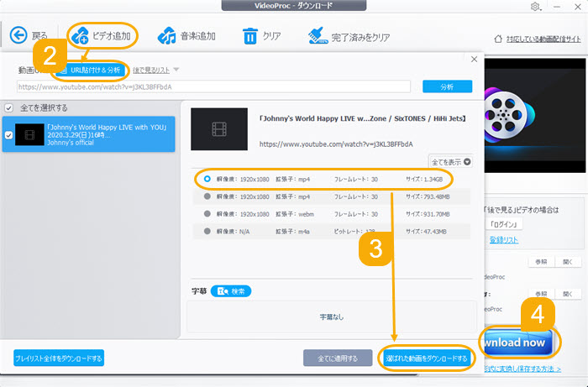The width and height of the screenshot is (588, 387).
Task: Click the video URL input field
Action: [213, 86]
